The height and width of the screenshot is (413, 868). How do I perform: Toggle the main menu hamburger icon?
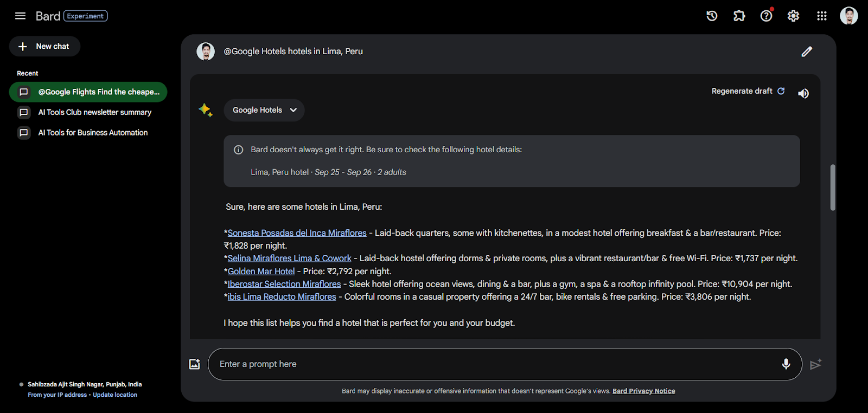click(x=20, y=16)
